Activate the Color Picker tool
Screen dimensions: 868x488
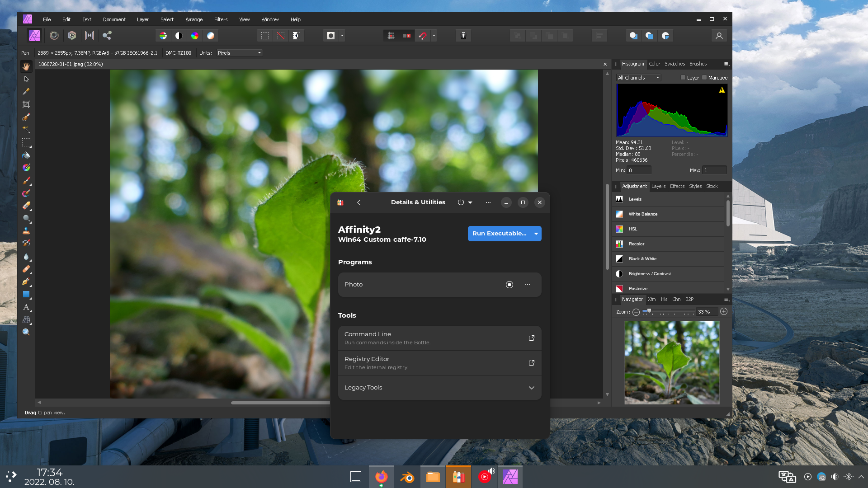point(27,91)
